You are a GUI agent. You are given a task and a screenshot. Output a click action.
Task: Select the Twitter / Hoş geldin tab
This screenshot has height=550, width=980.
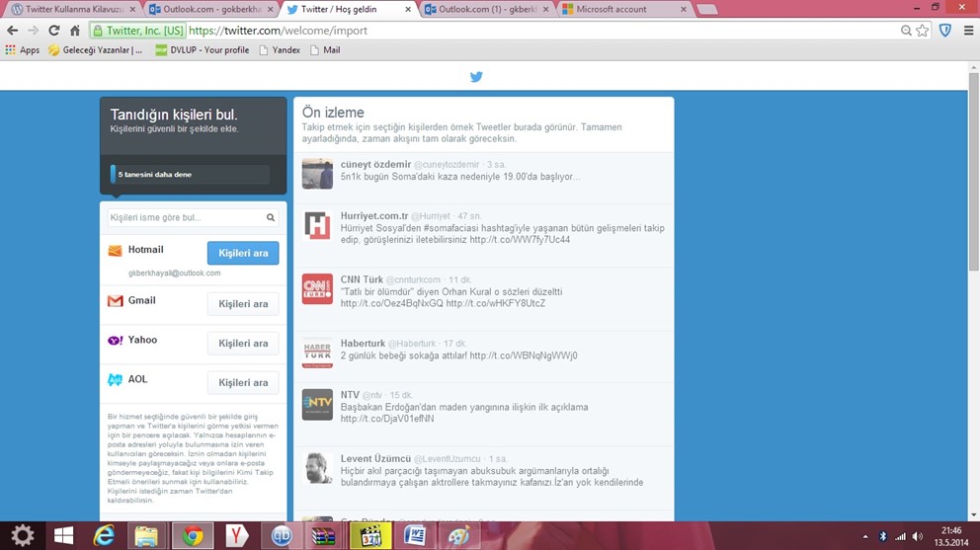pos(350,9)
